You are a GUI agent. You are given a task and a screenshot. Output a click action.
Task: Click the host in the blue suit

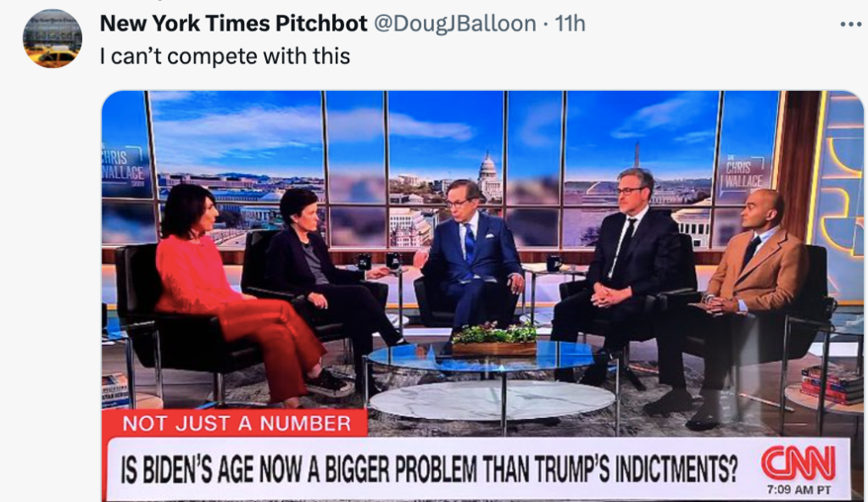pyautogui.click(x=470, y=254)
